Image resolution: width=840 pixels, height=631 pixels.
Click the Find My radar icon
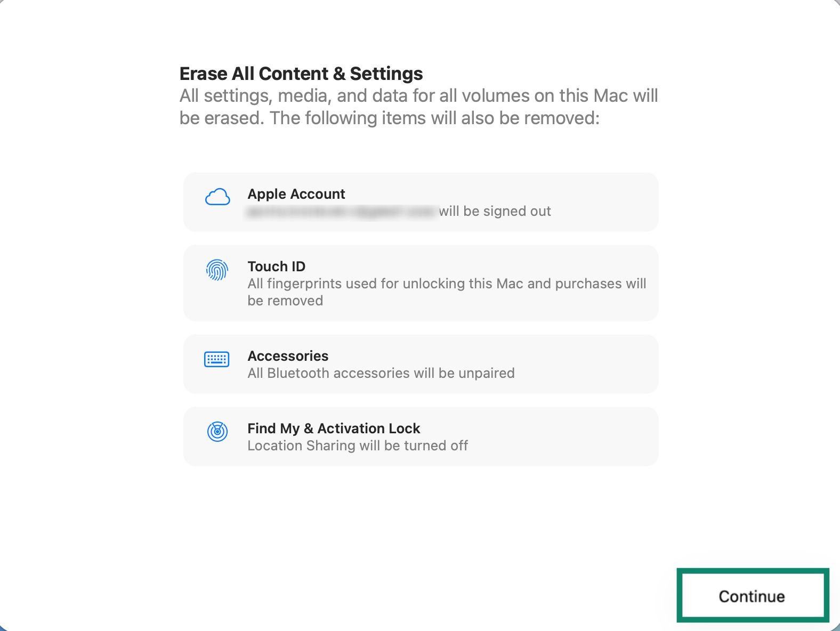point(217,431)
